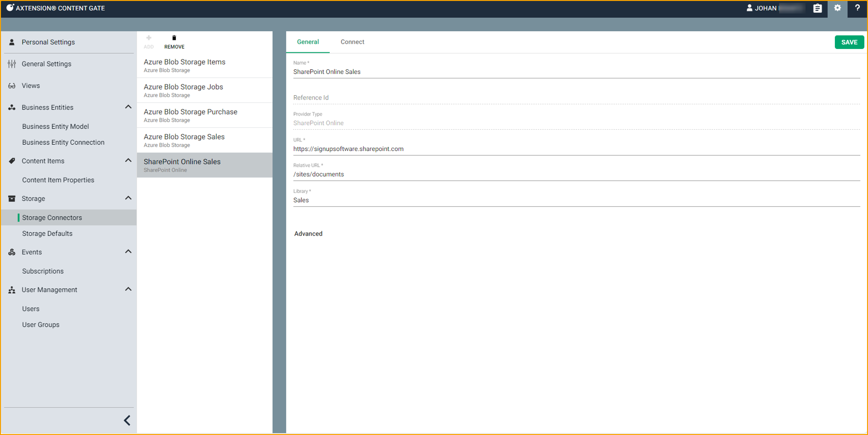The width and height of the screenshot is (868, 435).
Task: Click the Remove trash can icon
Action: pyautogui.click(x=174, y=38)
